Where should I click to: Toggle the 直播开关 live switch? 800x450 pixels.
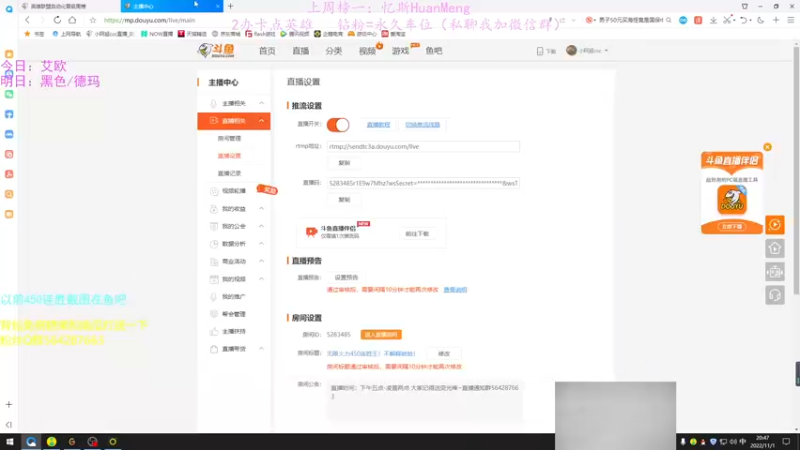(x=338, y=124)
